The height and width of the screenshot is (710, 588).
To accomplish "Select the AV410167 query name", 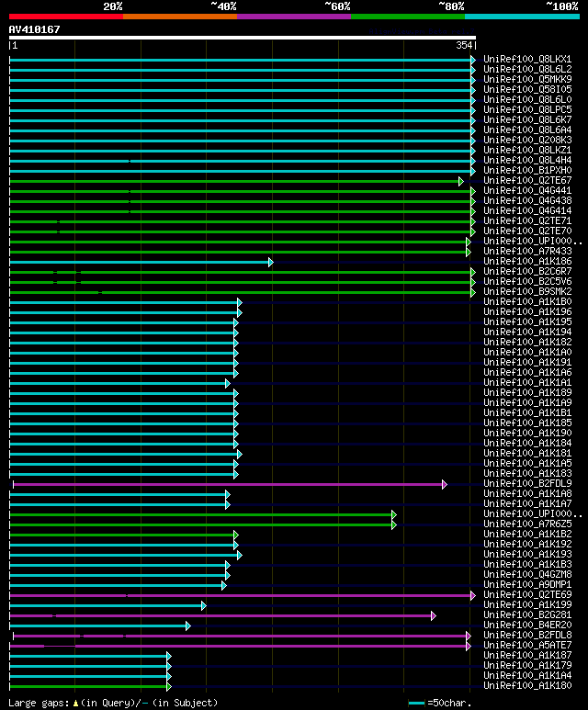I will coord(34,29).
